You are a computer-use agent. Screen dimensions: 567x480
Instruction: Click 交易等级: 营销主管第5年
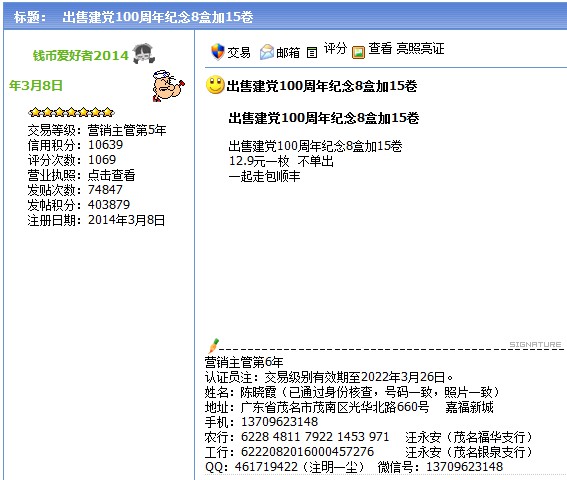tap(97, 130)
